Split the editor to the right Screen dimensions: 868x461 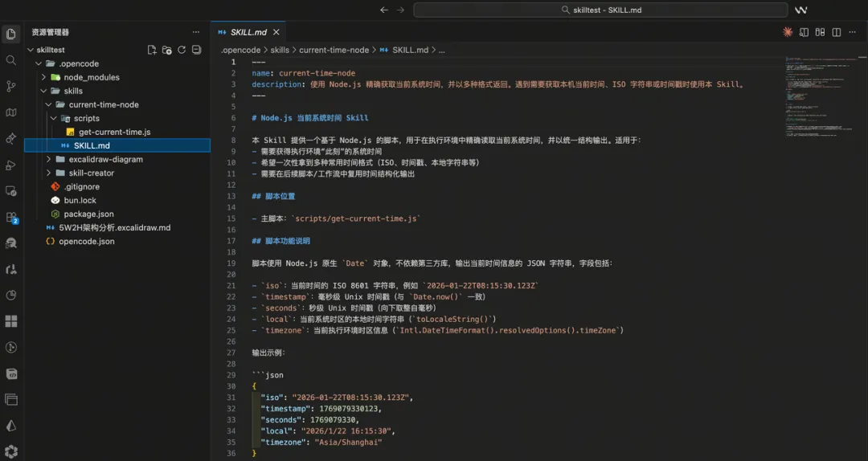pyautogui.click(x=837, y=32)
